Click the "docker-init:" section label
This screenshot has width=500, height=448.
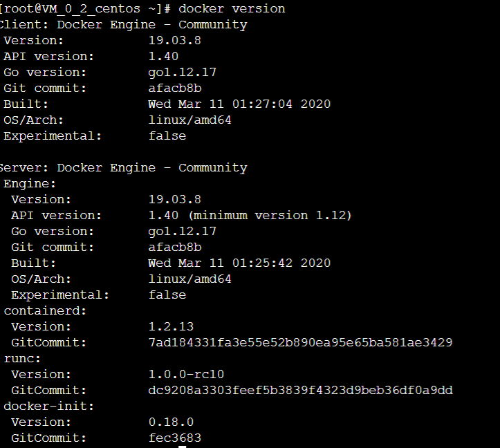click(x=48, y=407)
